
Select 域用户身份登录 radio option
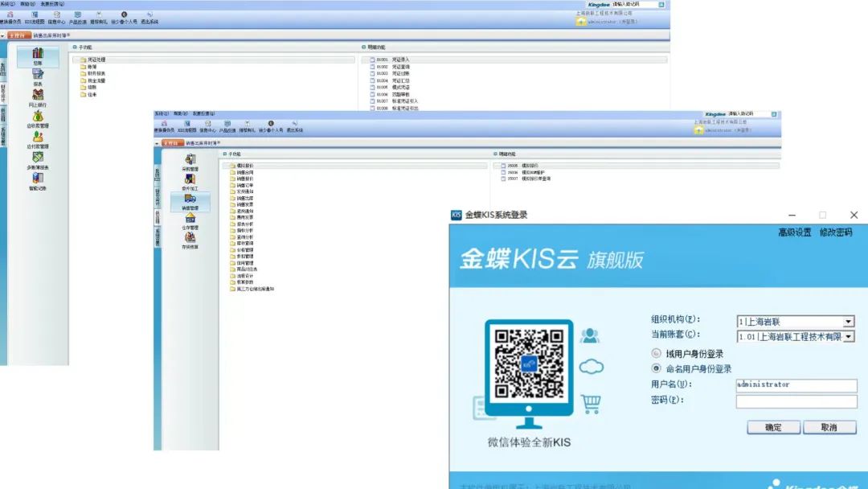coord(657,354)
